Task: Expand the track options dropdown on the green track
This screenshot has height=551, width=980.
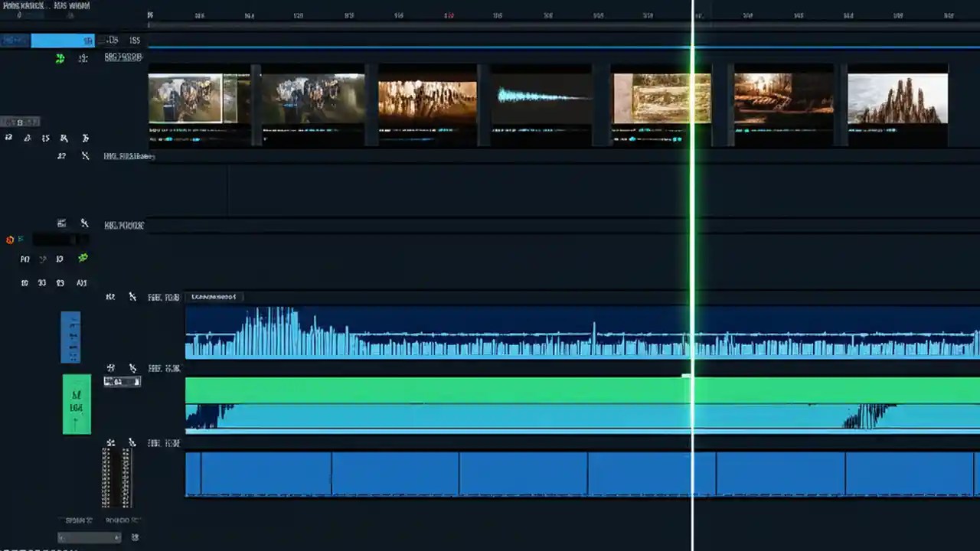Action: 122,381
